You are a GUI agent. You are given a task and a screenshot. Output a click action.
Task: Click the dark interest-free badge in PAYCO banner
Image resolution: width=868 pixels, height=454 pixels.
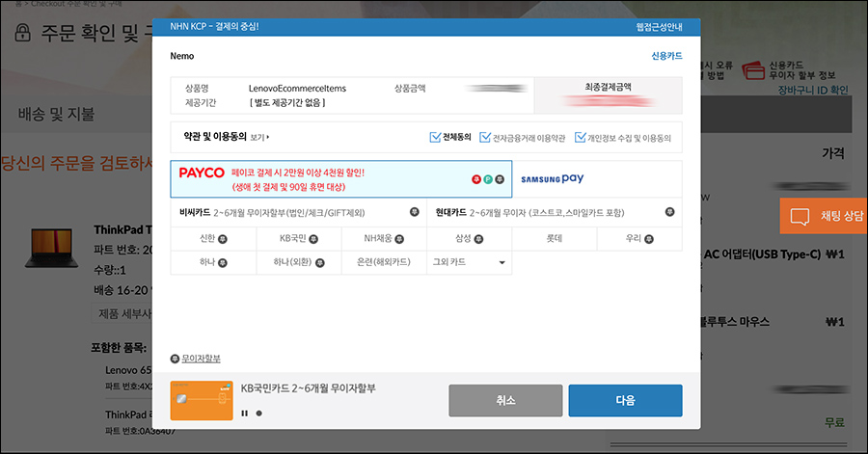[500, 179]
